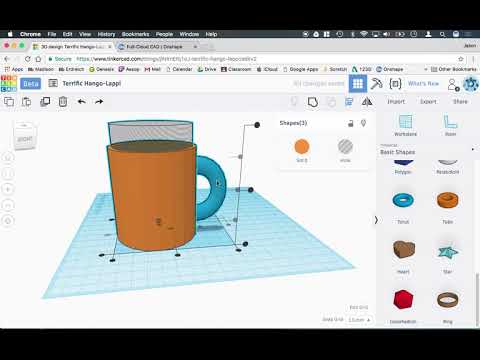Pick the Tube shape thumbnail
480x360 pixels.
448,200
